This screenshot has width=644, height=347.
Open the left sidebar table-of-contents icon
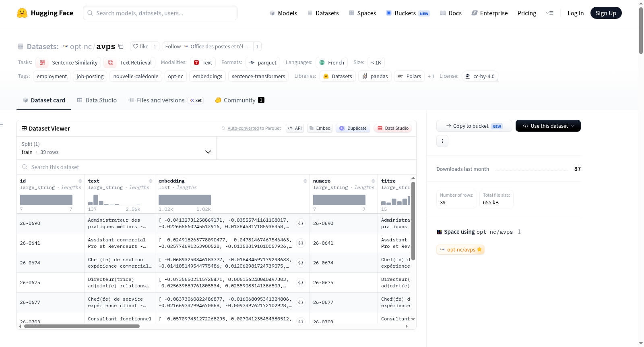[2, 125]
